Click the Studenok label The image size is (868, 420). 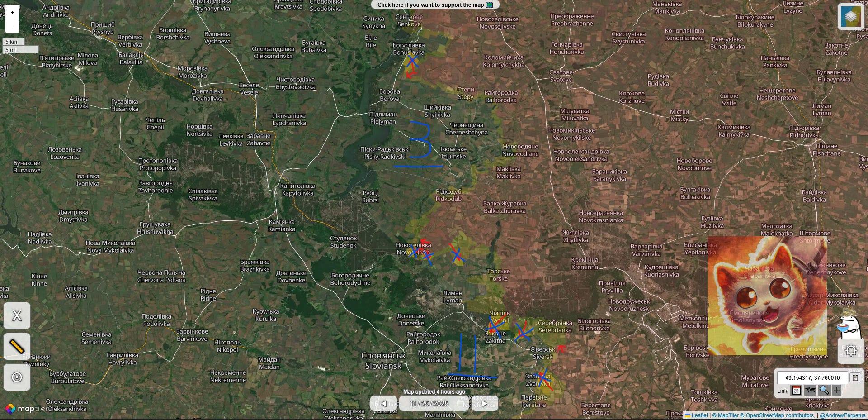point(343,242)
